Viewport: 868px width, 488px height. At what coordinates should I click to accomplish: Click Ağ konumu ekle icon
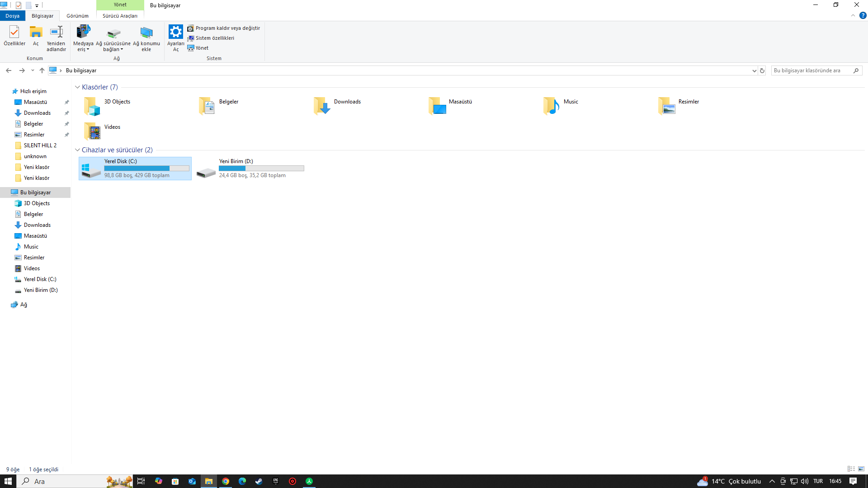pyautogui.click(x=146, y=33)
